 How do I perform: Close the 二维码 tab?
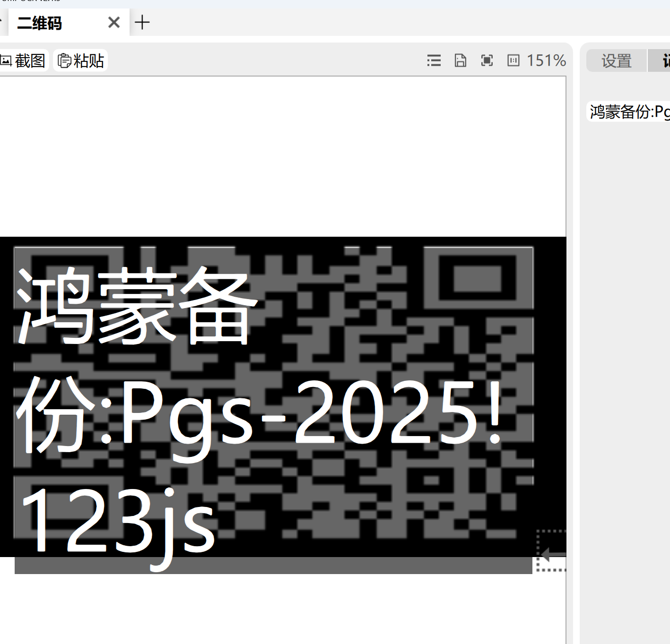click(114, 22)
